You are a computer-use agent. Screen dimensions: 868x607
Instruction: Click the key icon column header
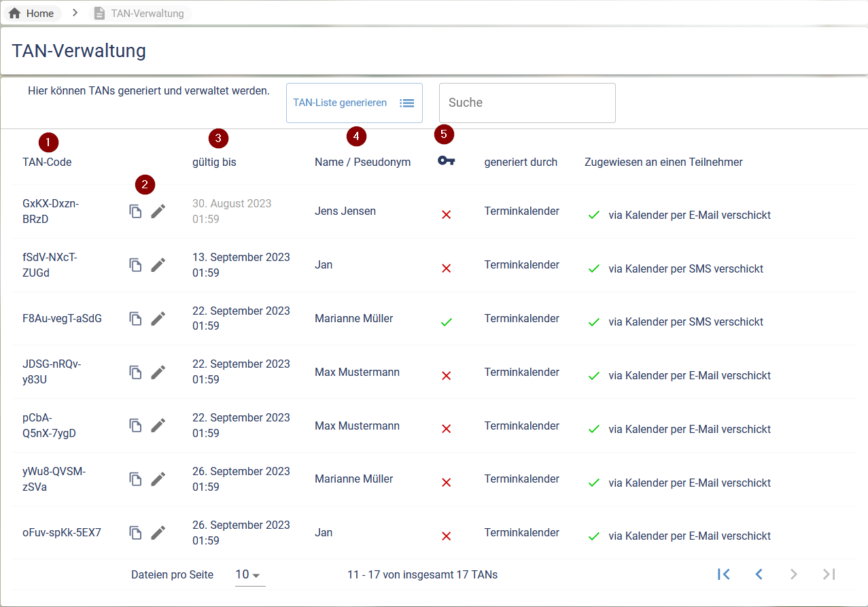446,161
